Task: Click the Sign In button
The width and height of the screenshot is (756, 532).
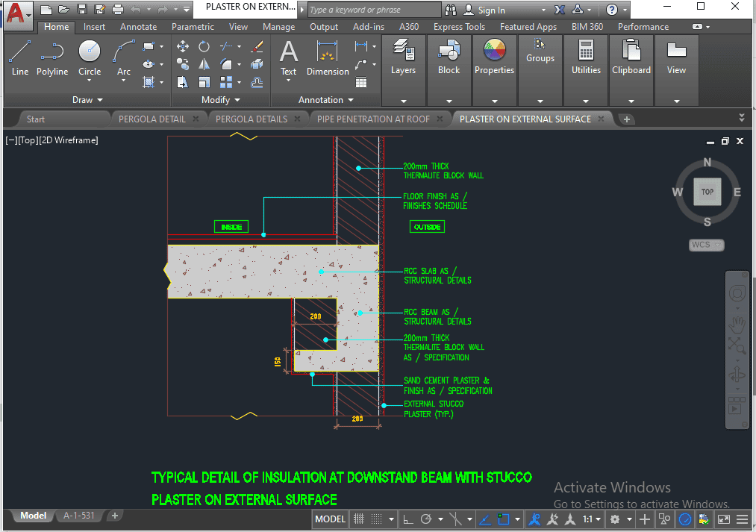Action: pos(485,10)
